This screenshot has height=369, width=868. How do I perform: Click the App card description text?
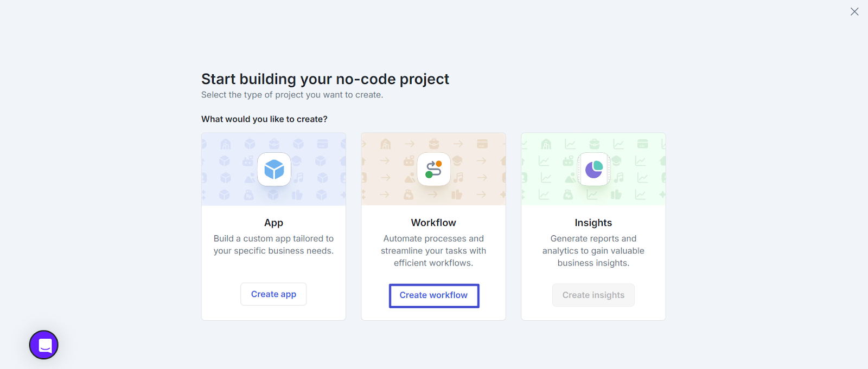[x=273, y=244]
